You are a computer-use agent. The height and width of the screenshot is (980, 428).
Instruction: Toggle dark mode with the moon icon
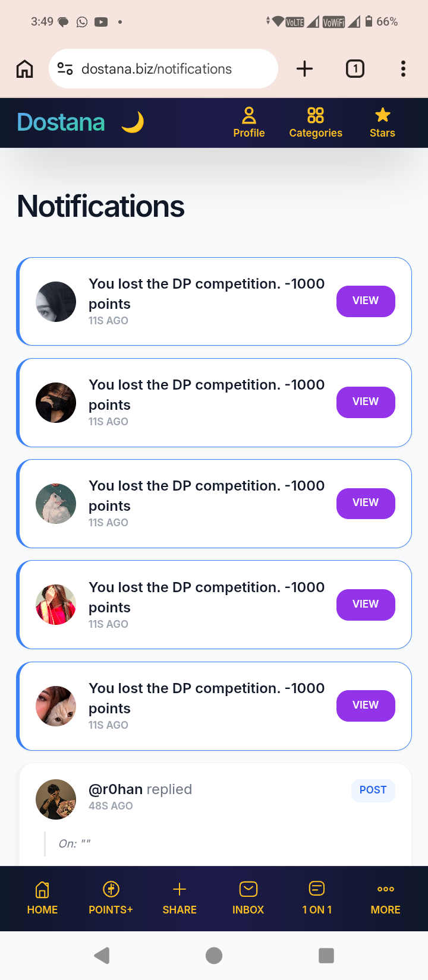click(x=133, y=122)
